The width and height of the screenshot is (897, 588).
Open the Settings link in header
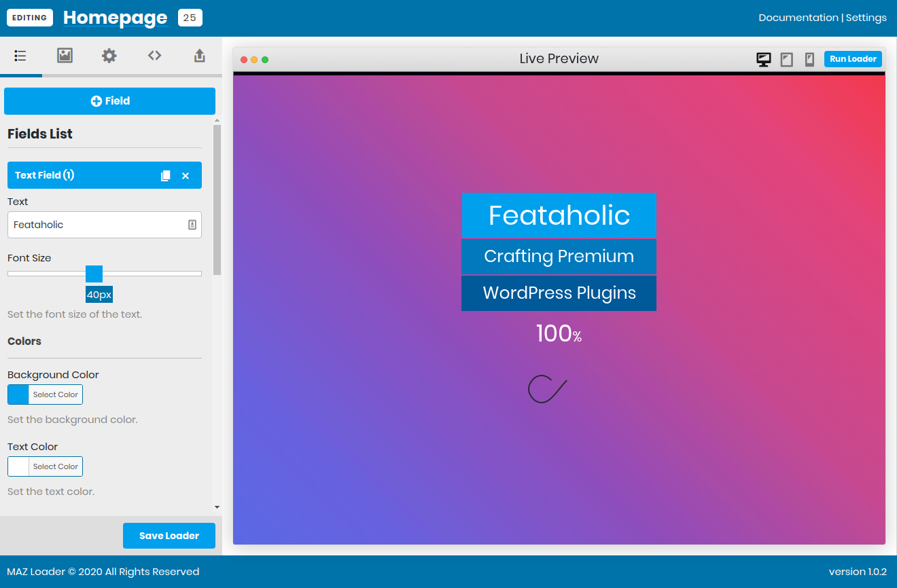[x=866, y=18]
